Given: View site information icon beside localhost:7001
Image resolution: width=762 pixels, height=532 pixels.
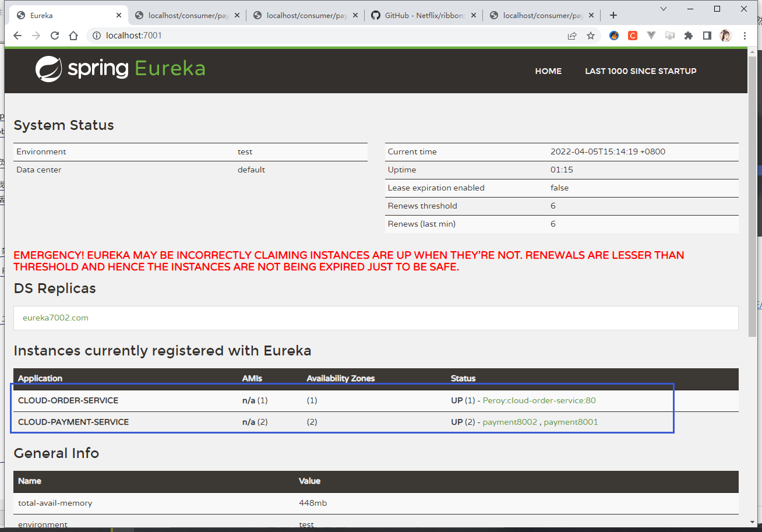Looking at the screenshot, I should [x=97, y=36].
